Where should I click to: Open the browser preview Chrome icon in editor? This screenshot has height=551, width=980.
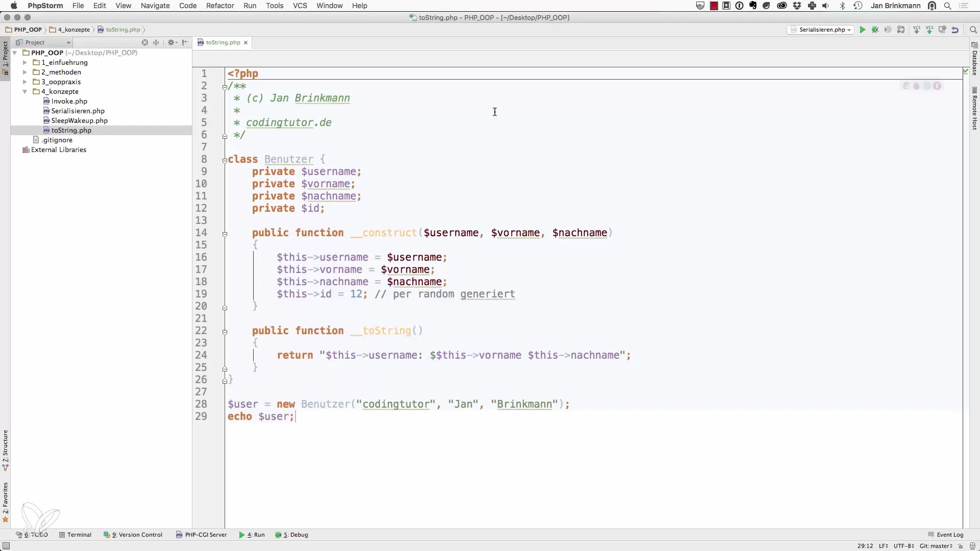point(906,86)
